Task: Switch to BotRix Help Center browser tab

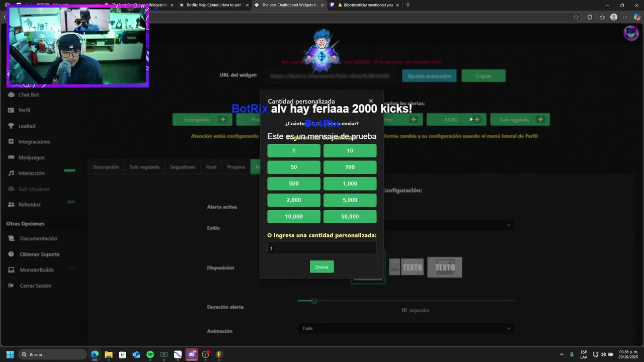Action: tap(214, 5)
